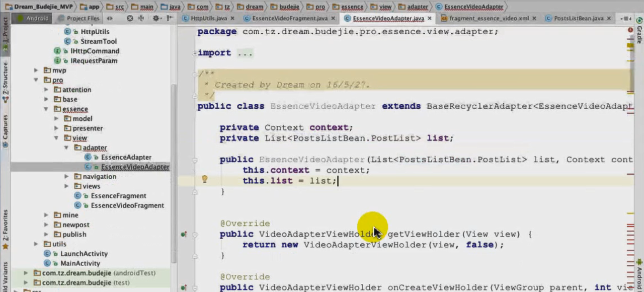Screen dimensions: 644x292
Task: Click the intention lightbulb icon in gutter
Action: [x=205, y=179]
